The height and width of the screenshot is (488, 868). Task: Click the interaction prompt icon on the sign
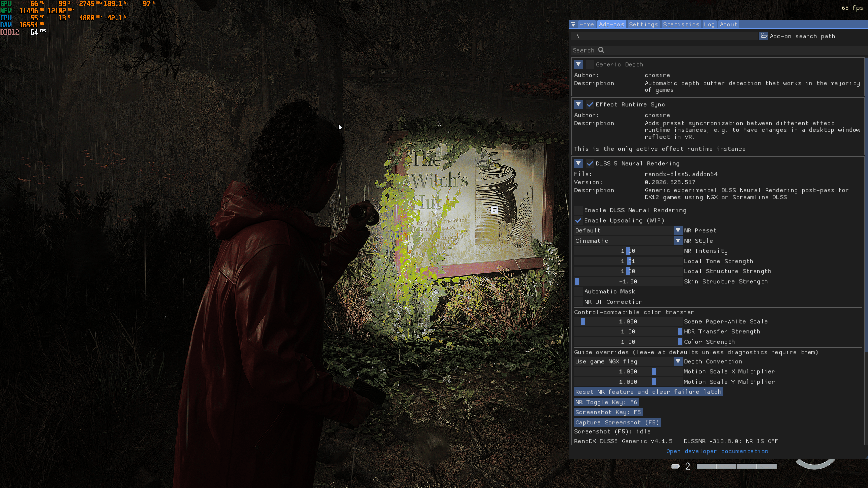coord(495,210)
